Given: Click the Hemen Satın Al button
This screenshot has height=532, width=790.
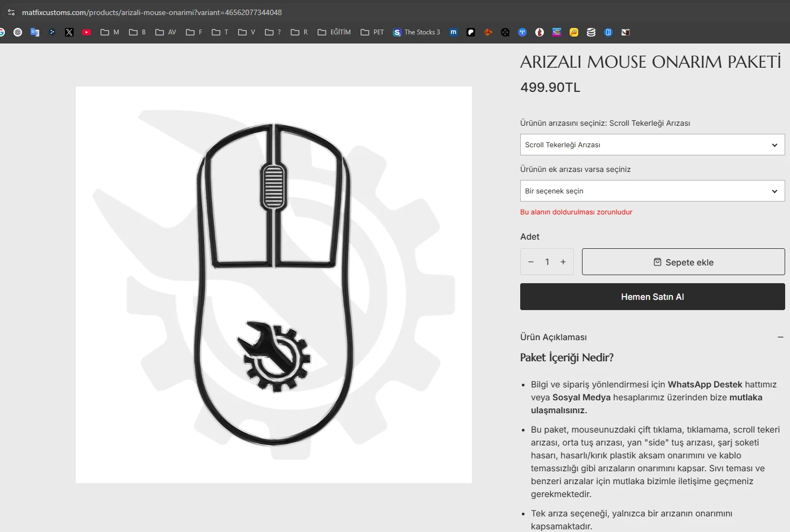Looking at the screenshot, I should 652,297.
